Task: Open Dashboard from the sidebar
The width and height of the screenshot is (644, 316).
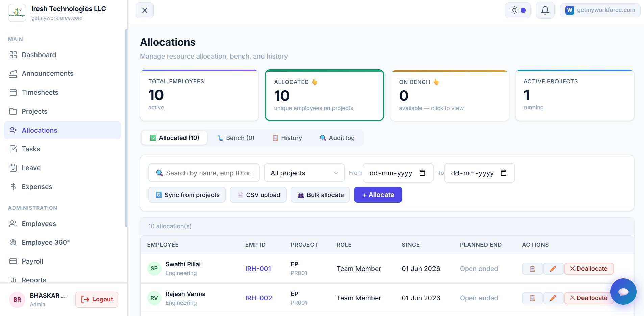Action: (63, 55)
